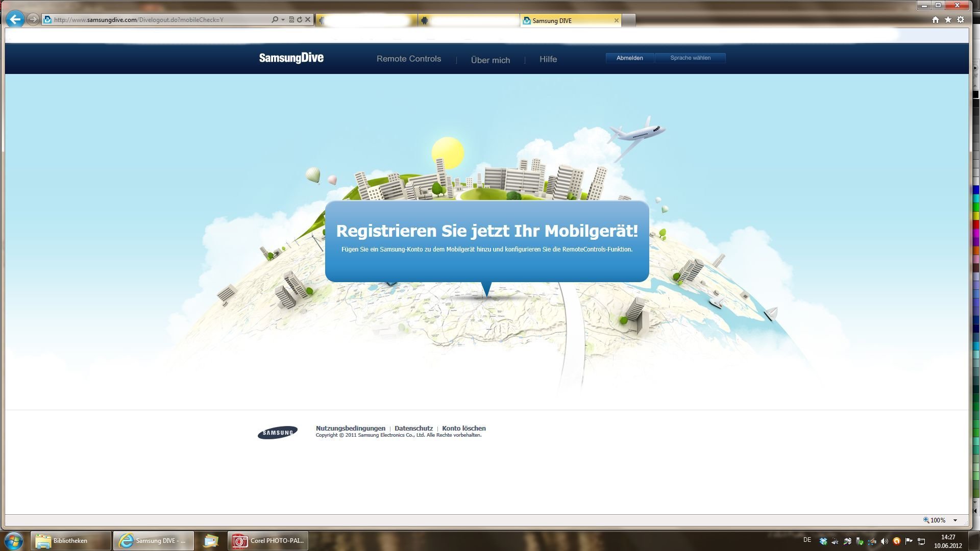Screen dimensions: 980x551
Task: Click the Stop loading X icon
Action: [x=308, y=19]
